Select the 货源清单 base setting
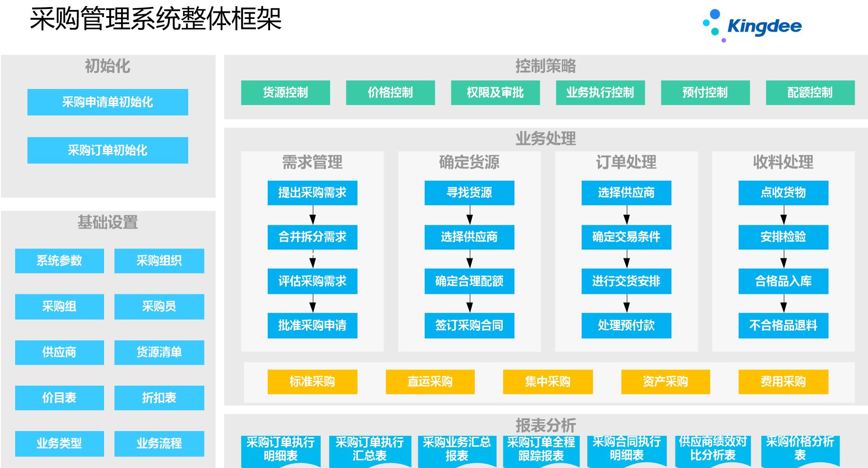868x468 pixels. click(x=159, y=352)
